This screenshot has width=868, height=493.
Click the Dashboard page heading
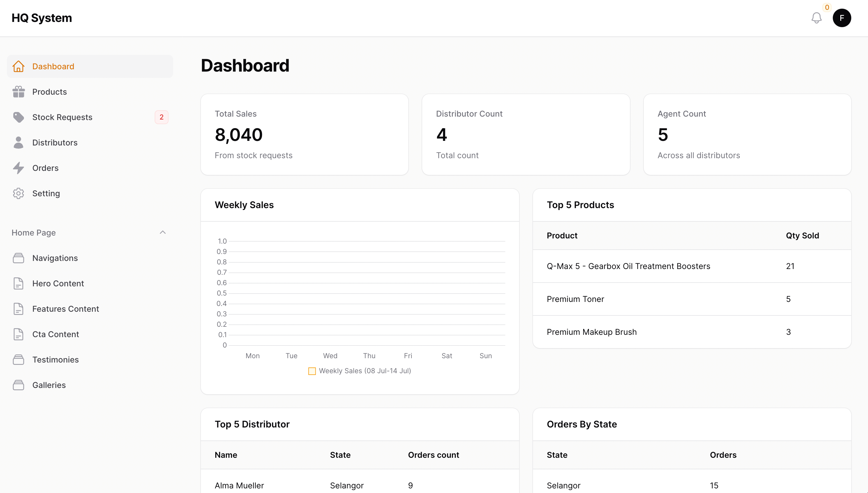(x=245, y=66)
